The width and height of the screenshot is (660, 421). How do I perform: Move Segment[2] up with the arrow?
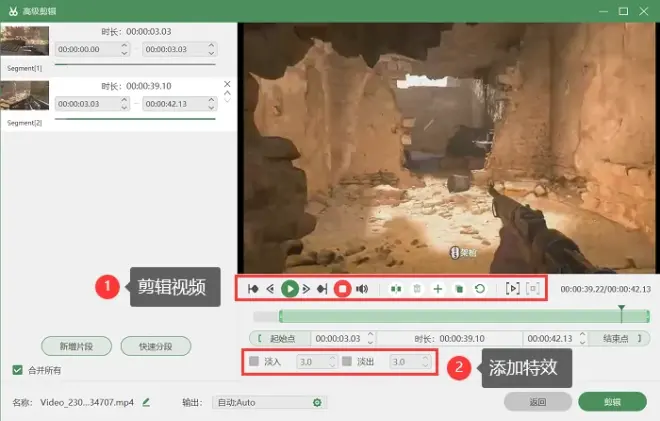click(227, 93)
